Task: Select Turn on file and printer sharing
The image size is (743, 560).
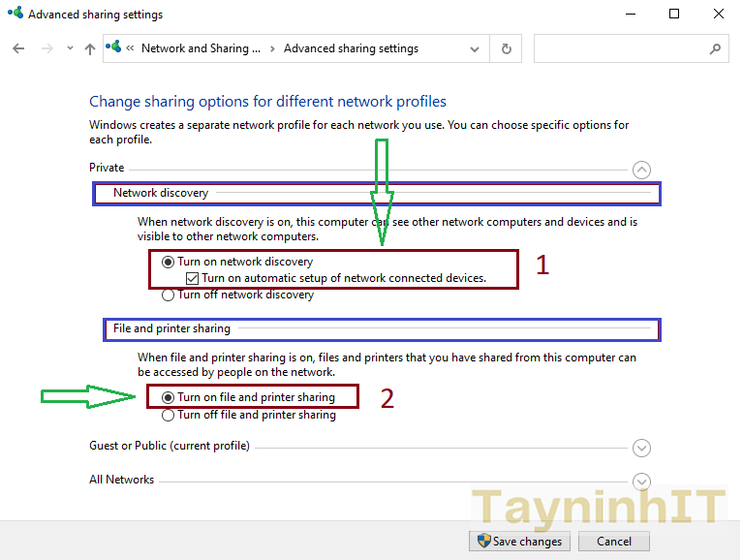Action: [169, 397]
